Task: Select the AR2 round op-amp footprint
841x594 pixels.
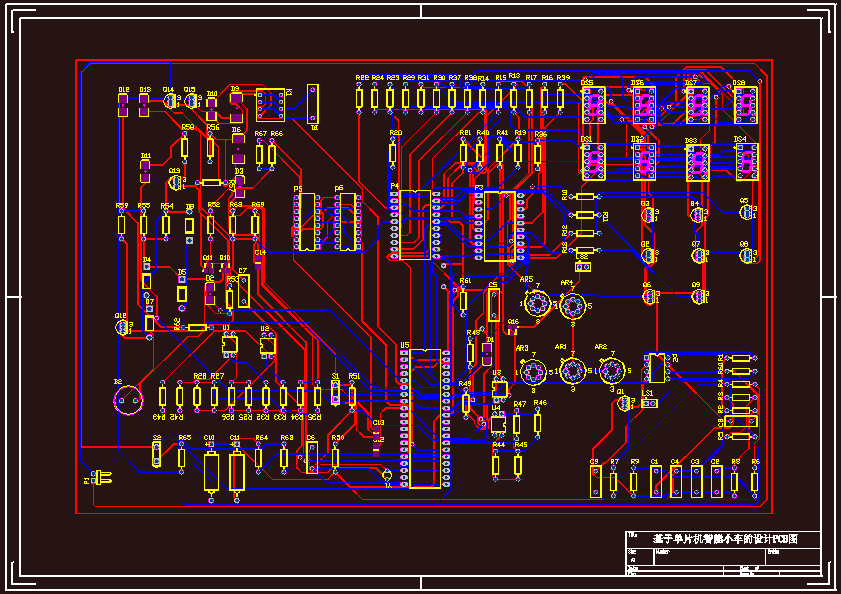Action: (612, 370)
